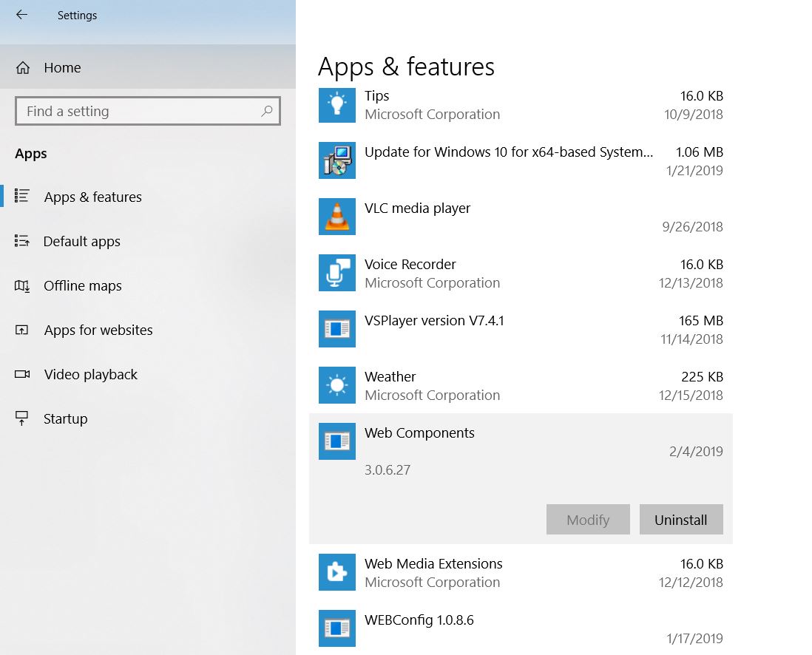Click the Apps & features page heading
This screenshot has height=655, width=812.
point(407,67)
